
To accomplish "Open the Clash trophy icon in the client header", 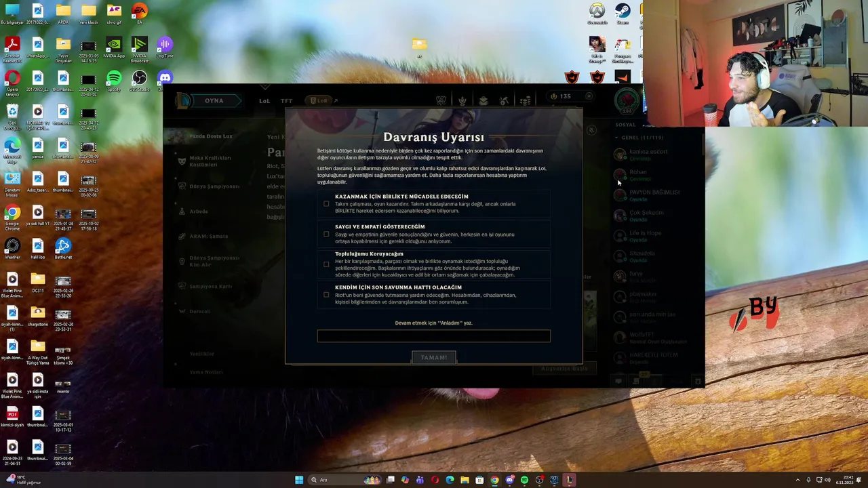I will tap(441, 100).
